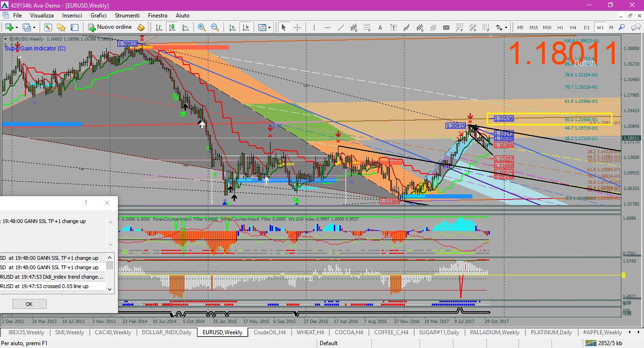
Task: Switch to the CrudeOIL,H4 chart tab
Action: (270, 332)
